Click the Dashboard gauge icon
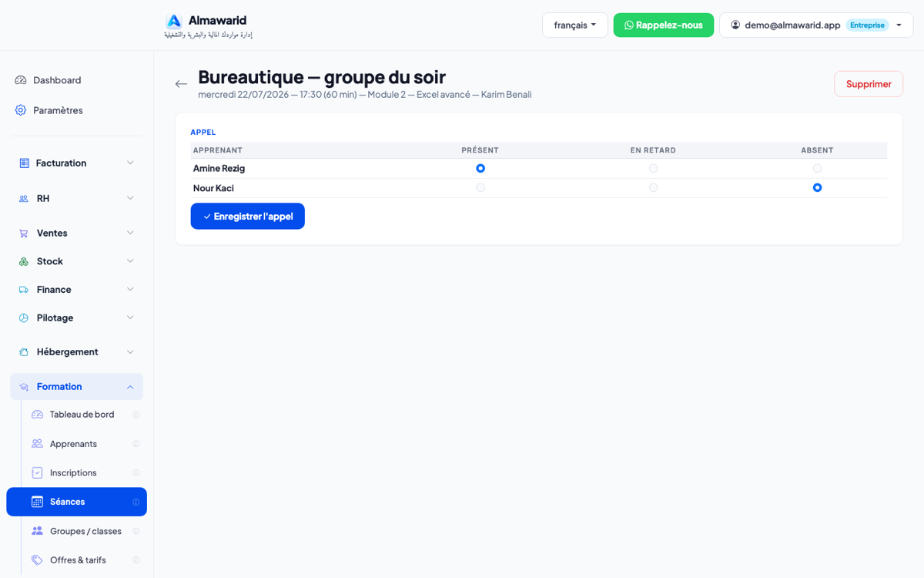The height and width of the screenshot is (578, 924). click(x=21, y=80)
